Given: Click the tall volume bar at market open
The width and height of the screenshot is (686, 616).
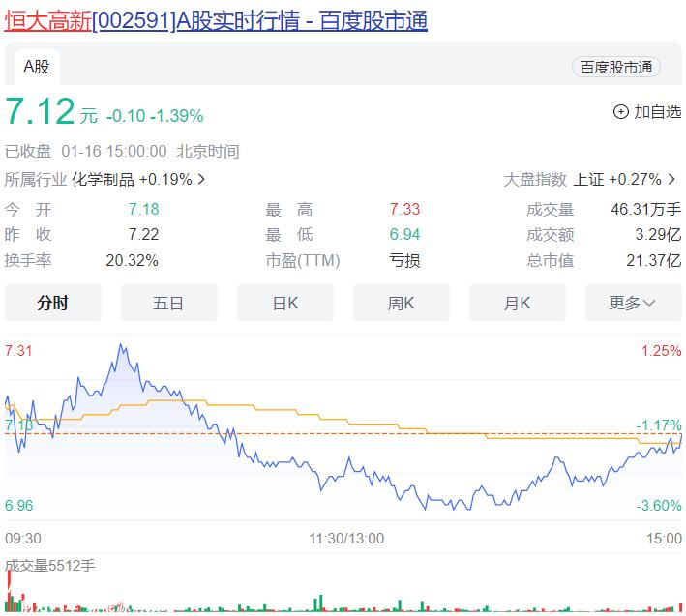Looking at the screenshot, I should (9, 591).
